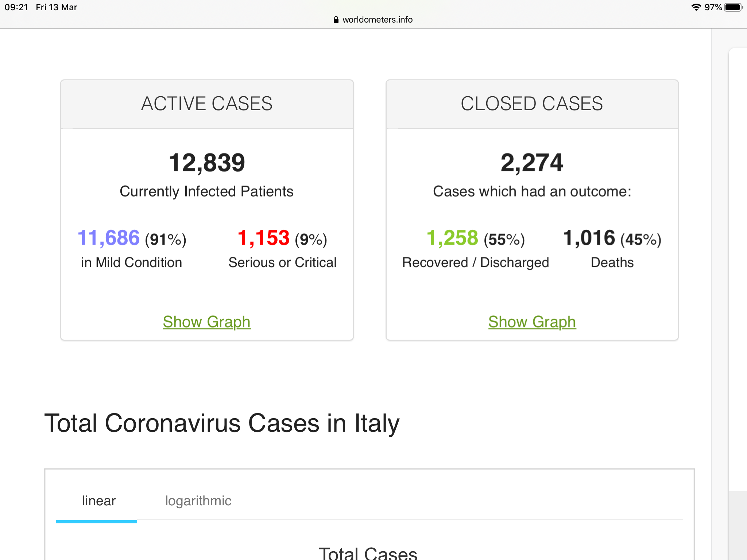The image size is (747, 560).
Task: Tap the battery indicator icon
Action: click(733, 7)
